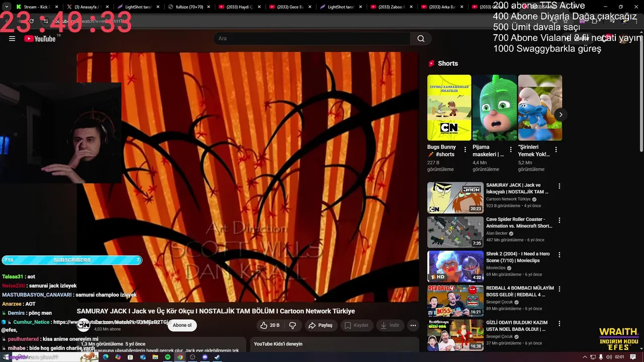Screen dimensions: 644x362
Task: Open Movieclips channel link
Action: pos(497,268)
